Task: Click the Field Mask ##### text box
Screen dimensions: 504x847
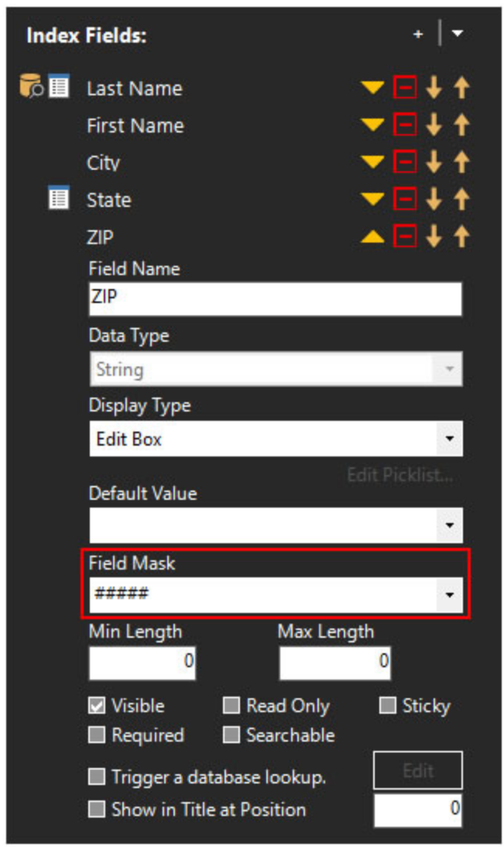Action: click(x=263, y=594)
